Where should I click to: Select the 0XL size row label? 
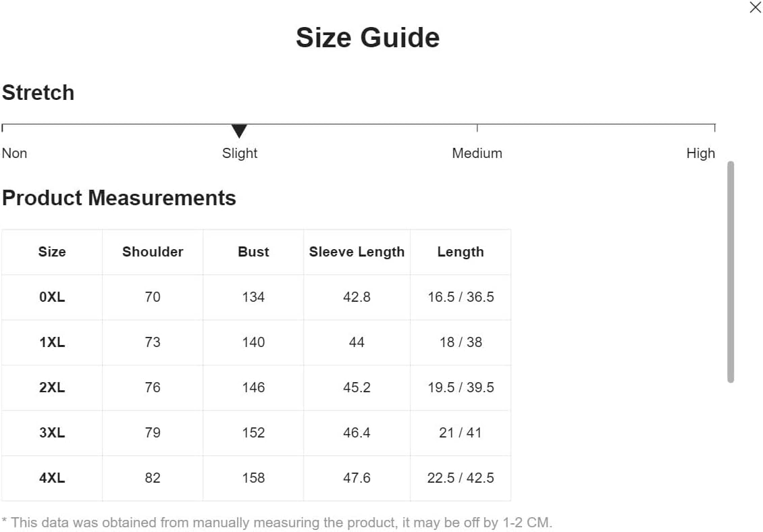click(x=52, y=297)
